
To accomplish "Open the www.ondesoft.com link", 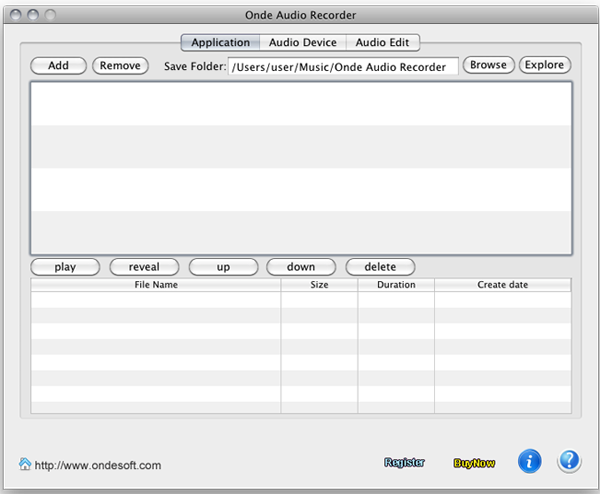I will point(97,465).
